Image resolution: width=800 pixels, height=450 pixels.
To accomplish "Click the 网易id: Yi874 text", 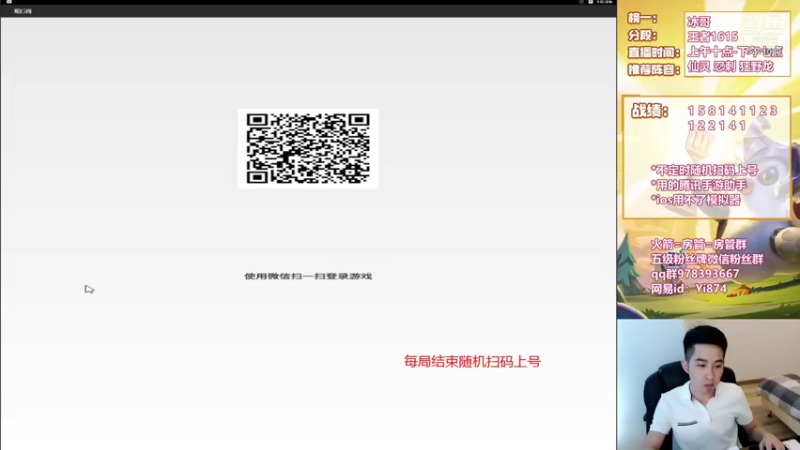I will tap(689, 289).
